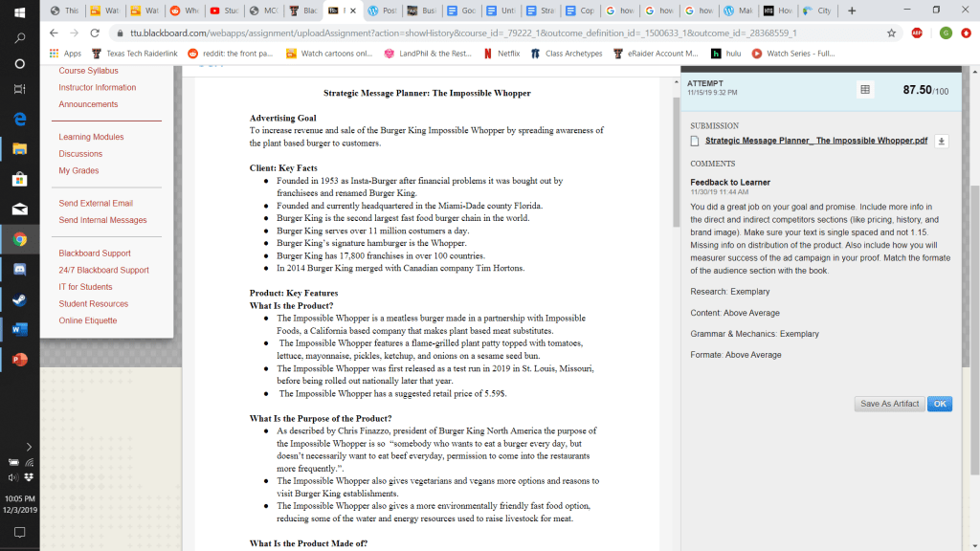Image resolution: width=980 pixels, height=551 pixels.
Task: Open PowerPoint from the taskbar
Action: tap(19, 360)
